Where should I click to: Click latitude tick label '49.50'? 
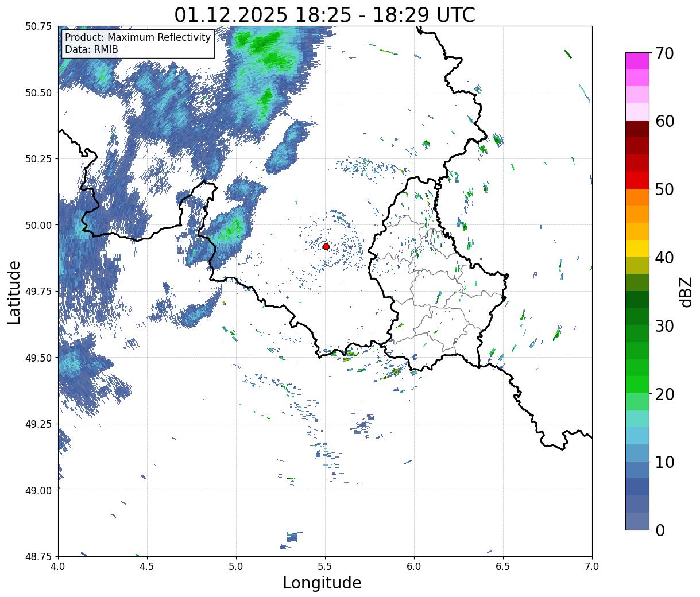(x=38, y=358)
